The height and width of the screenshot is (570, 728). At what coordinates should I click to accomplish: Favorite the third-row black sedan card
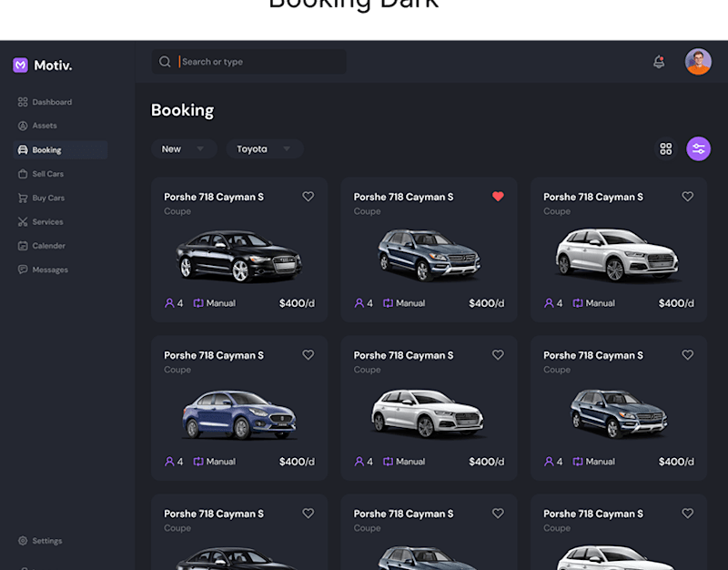[308, 514]
